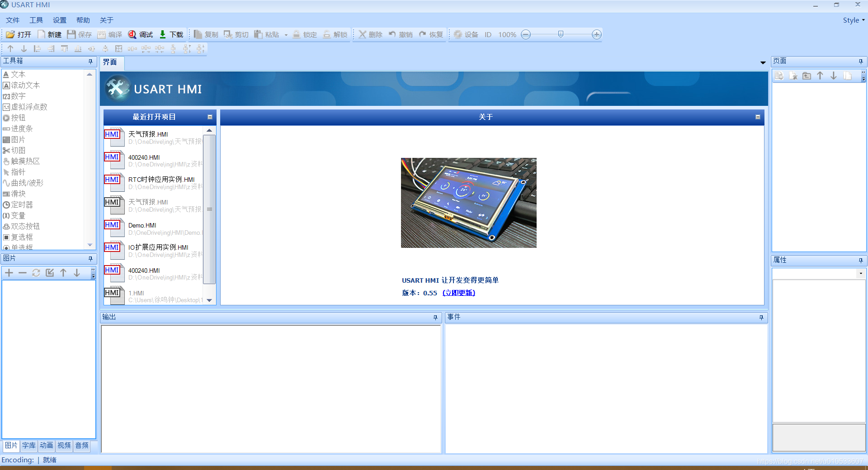
Task: Create a new project with 新建
Action: (49, 34)
